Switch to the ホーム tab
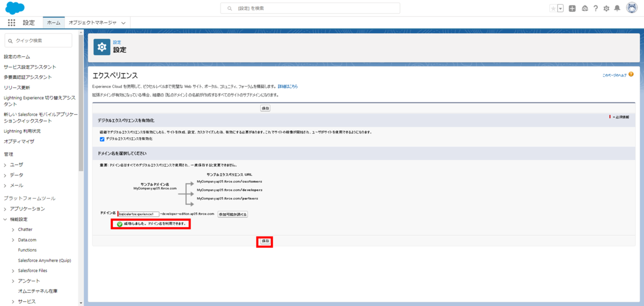The image size is (644, 306). [x=54, y=23]
